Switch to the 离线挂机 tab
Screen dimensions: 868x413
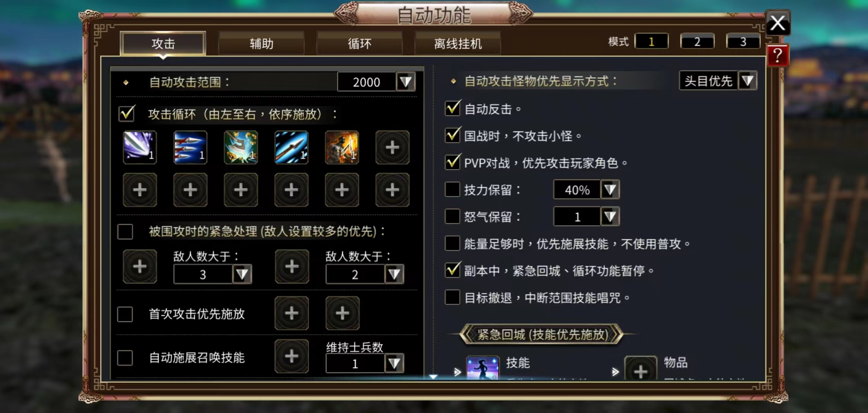(x=458, y=44)
